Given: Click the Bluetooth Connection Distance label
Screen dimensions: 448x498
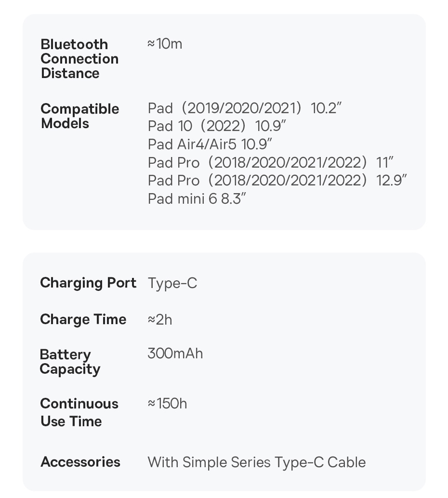Looking at the screenshot, I should coord(79,59).
